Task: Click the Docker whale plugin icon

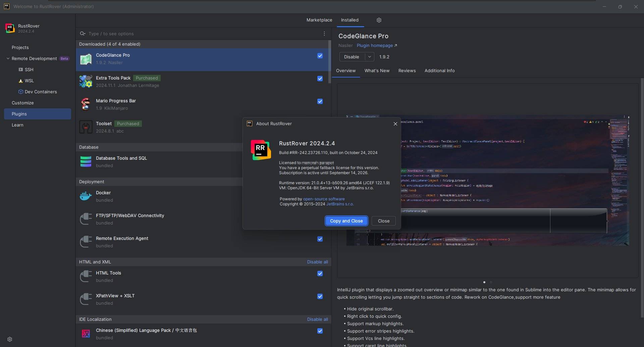Action: click(86, 196)
